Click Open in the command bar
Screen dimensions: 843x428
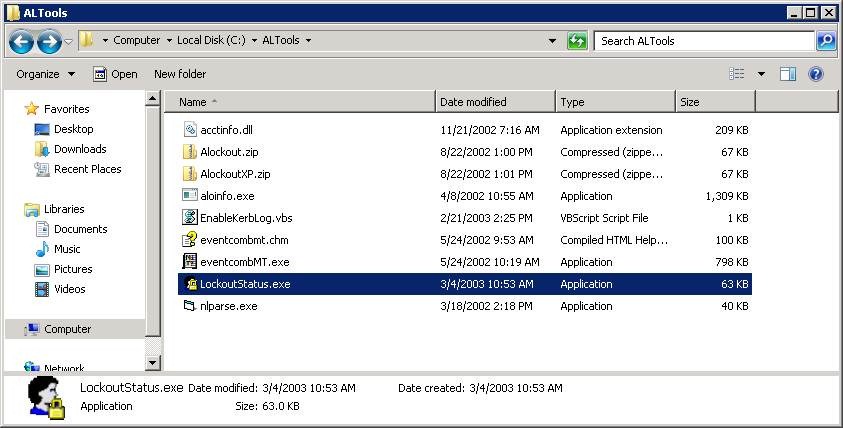[115, 74]
